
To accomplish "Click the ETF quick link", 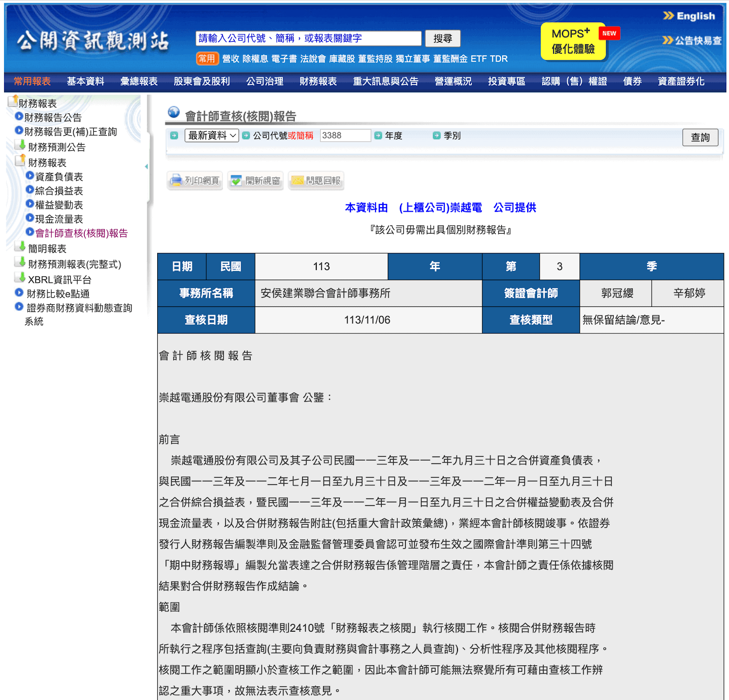I will pyautogui.click(x=478, y=59).
